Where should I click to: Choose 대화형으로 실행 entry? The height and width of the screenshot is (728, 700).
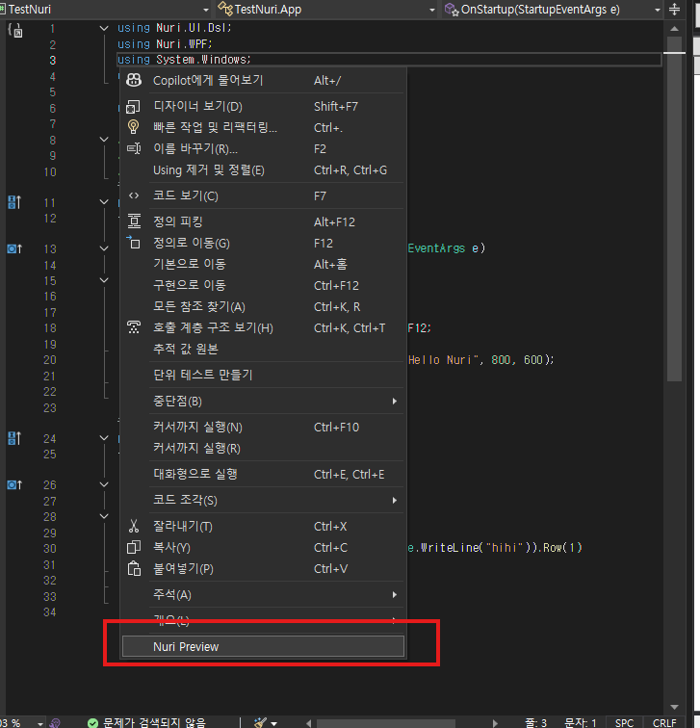point(263,475)
